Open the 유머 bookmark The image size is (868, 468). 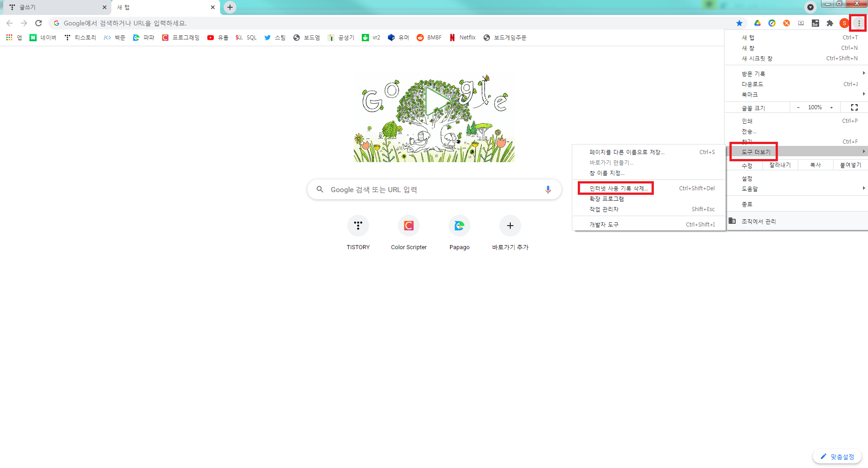point(398,38)
